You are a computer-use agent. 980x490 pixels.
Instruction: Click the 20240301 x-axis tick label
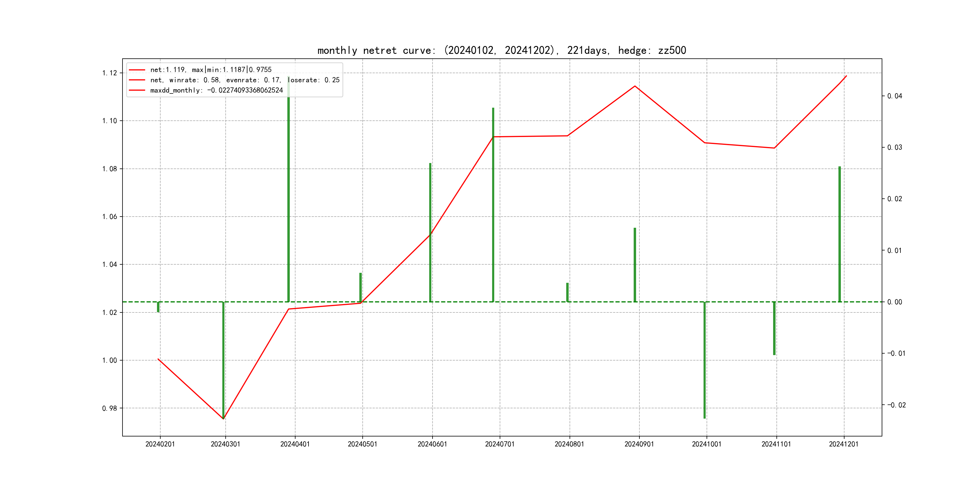(225, 444)
